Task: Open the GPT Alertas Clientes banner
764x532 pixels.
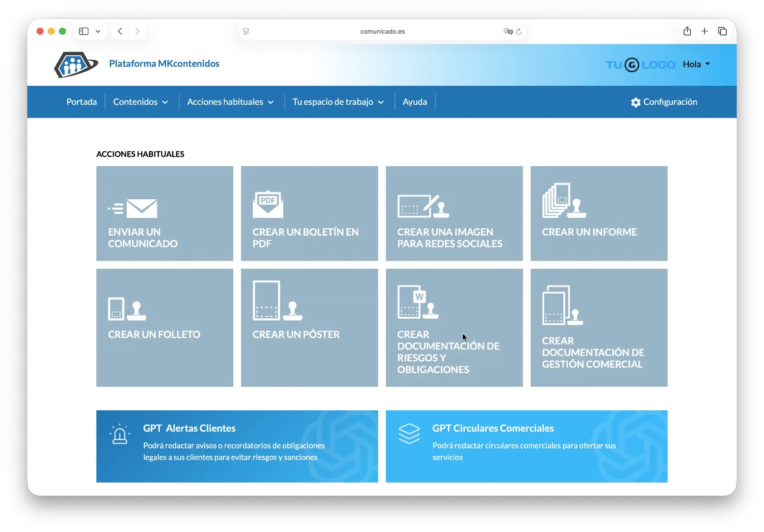Action: tap(237, 446)
